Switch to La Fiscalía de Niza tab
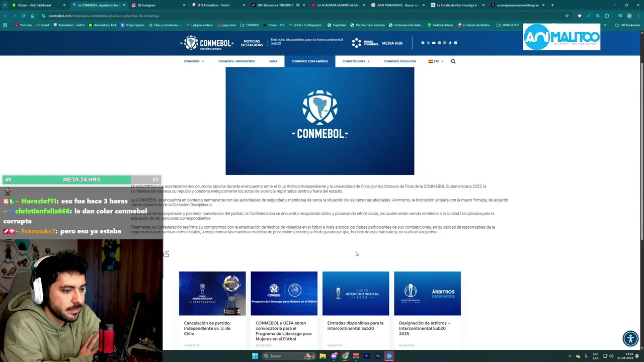Image resolution: width=644 pixels, height=362 pixels. 457,5
